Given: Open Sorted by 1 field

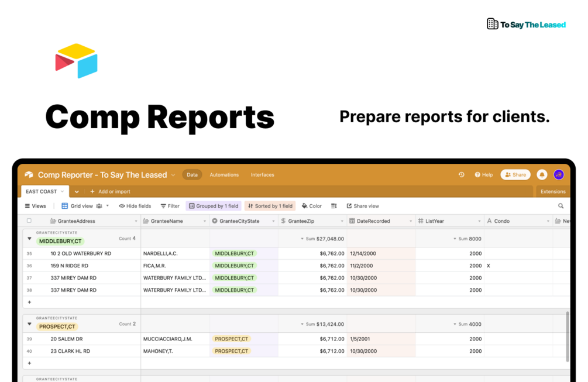Looking at the screenshot, I should [270, 206].
